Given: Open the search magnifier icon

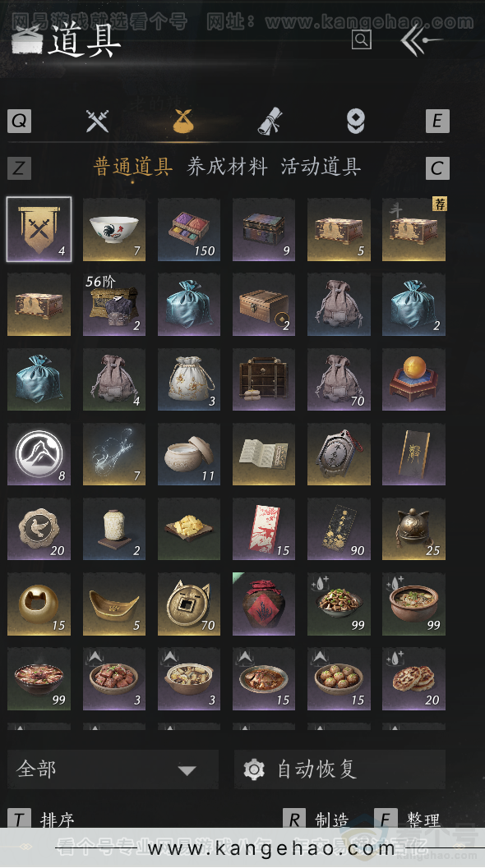Looking at the screenshot, I should tap(361, 39).
